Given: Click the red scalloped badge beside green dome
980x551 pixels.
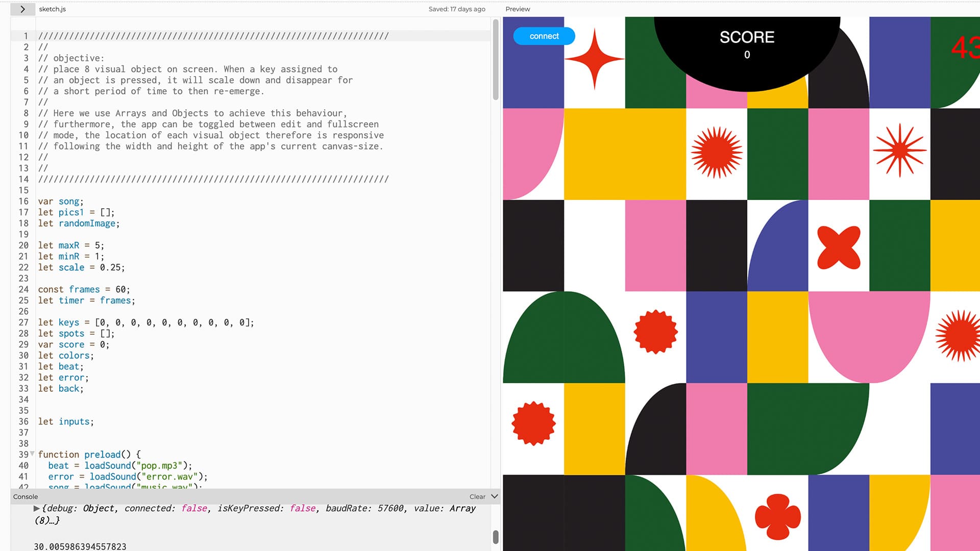Looking at the screenshot, I should click(655, 332).
